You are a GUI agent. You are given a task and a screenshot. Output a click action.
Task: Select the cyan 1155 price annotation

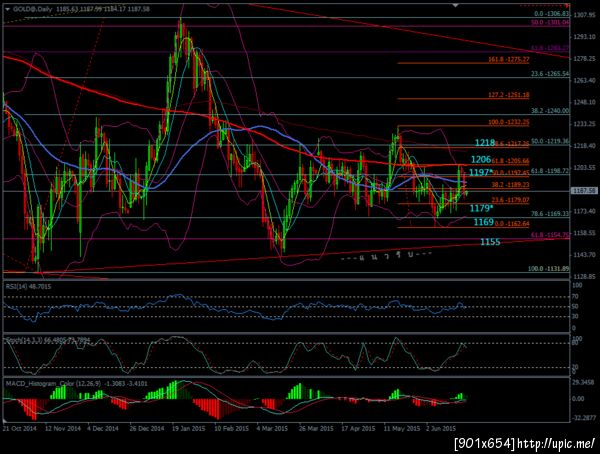click(x=490, y=242)
